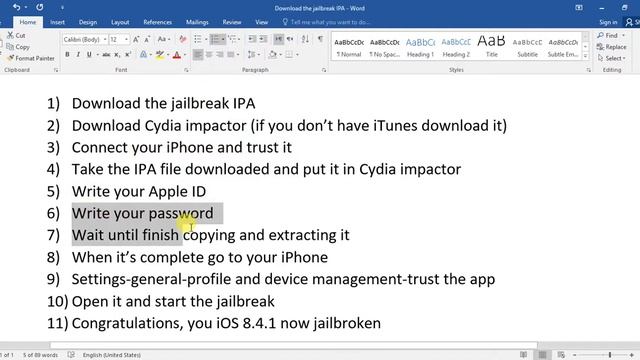Viewport: 640px width, 360px height.
Task: Increase paragraph indent
Action: click(263, 39)
